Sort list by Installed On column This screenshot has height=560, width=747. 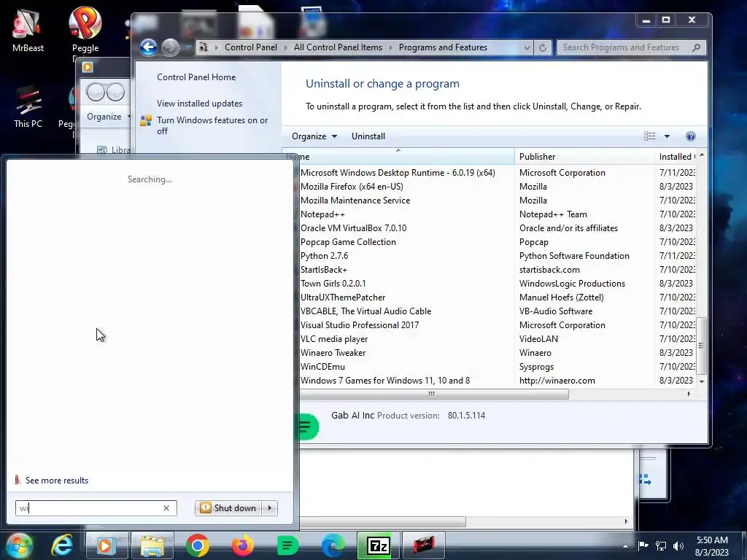pyautogui.click(x=676, y=157)
